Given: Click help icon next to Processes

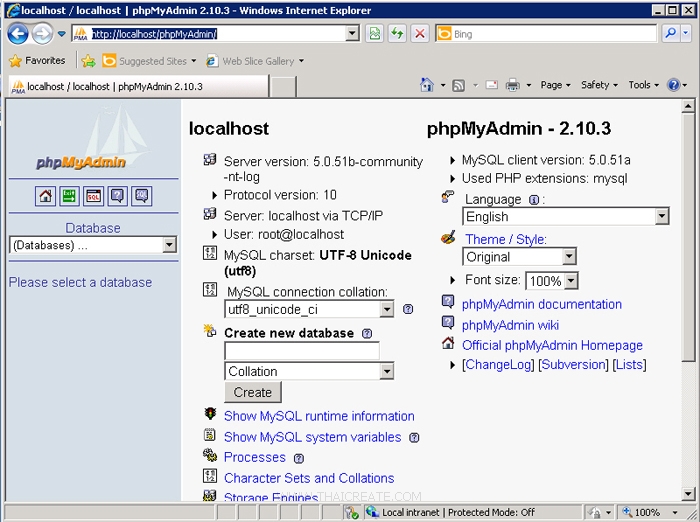Looking at the screenshot, I should pos(299,458).
